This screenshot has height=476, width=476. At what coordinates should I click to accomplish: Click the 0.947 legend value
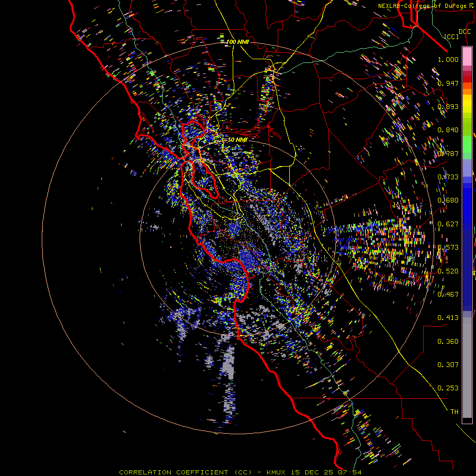coord(448,83)
